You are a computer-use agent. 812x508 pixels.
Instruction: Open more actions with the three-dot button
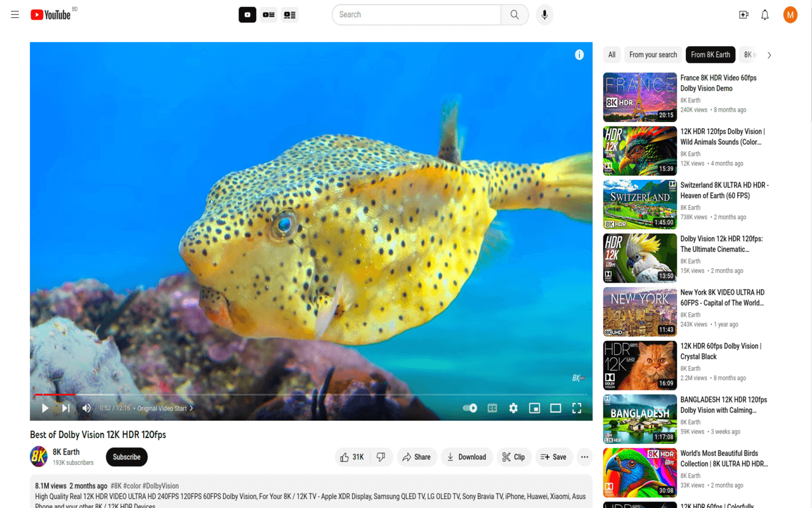point(584,457)
